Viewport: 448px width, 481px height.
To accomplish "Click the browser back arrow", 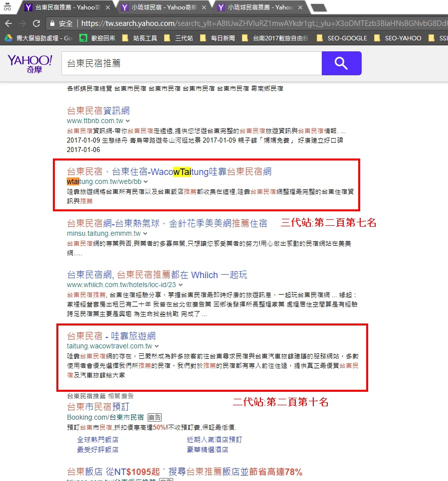I will [8, 23].
